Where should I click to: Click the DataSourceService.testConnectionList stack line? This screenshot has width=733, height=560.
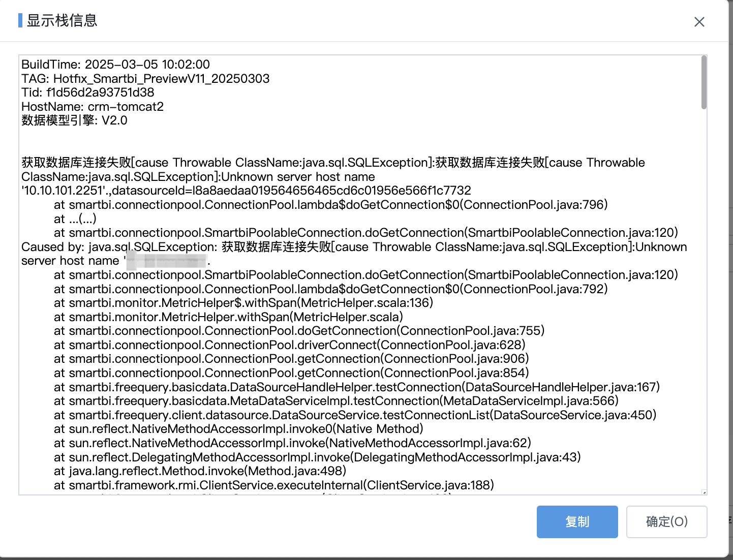click(355, 415)
